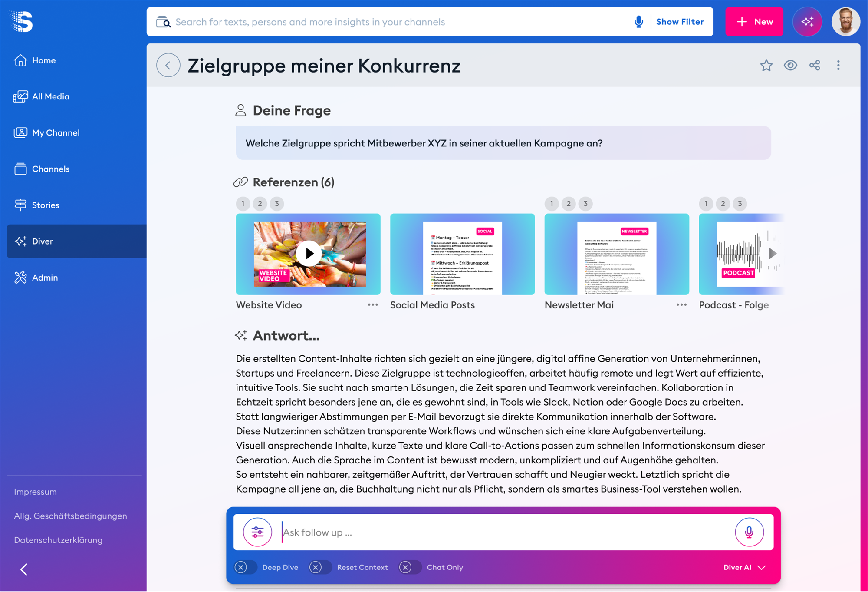Select badge 1 above Newsletter Mai
Image resolution: width=868 pixels, height=592 pixels.
pos(552,203)
